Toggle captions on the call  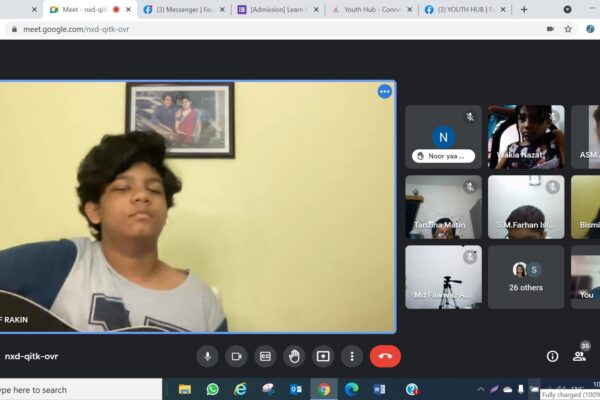(x=266, y=355)
